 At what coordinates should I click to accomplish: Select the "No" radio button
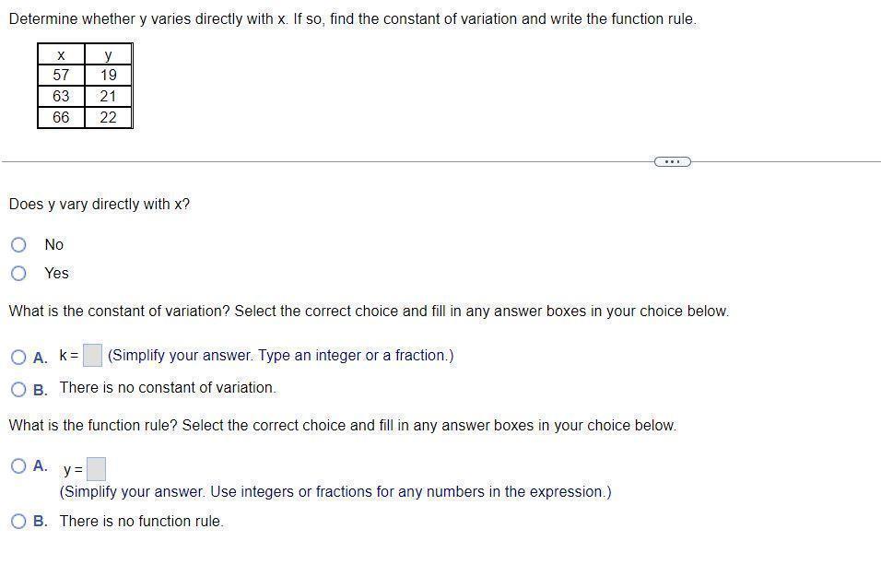[x=18, y=244]
